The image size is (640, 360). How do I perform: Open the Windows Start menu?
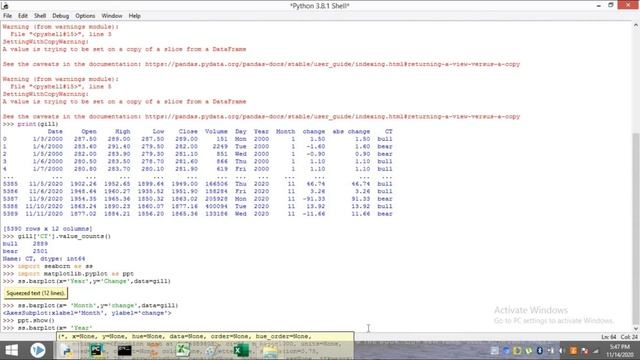(x=11, y=350)
